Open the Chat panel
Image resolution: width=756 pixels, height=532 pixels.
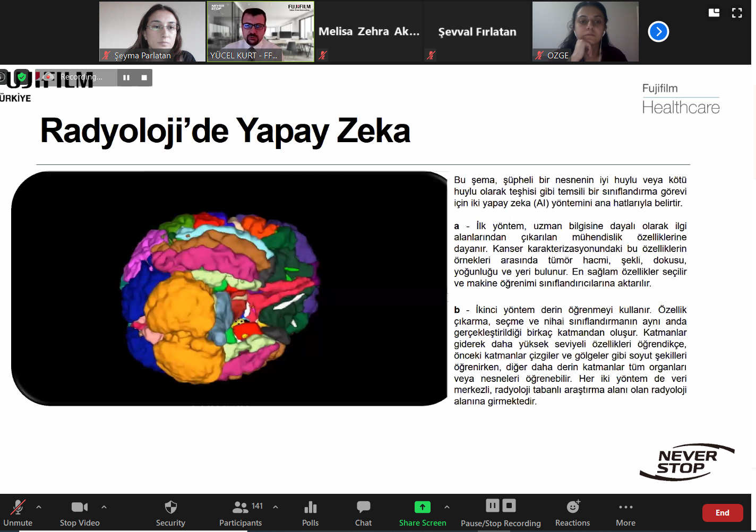pyautogui.click(x=363, y=513)
